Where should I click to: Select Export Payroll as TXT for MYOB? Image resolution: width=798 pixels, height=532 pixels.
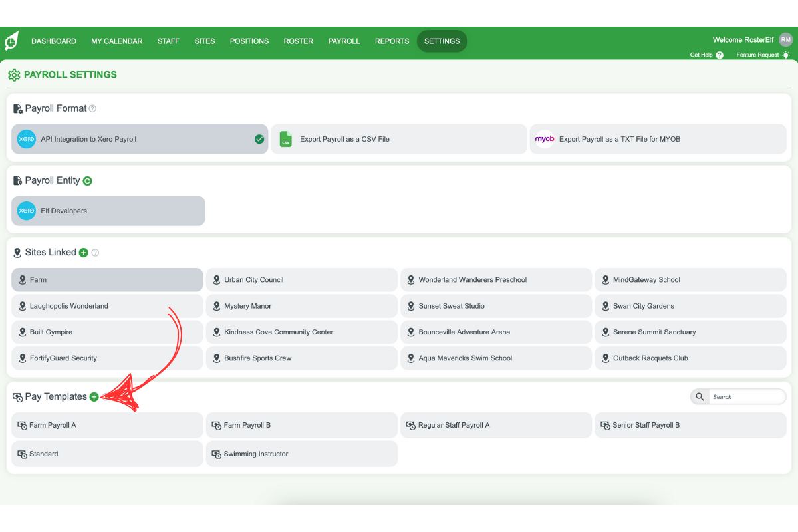coord(658,139)
